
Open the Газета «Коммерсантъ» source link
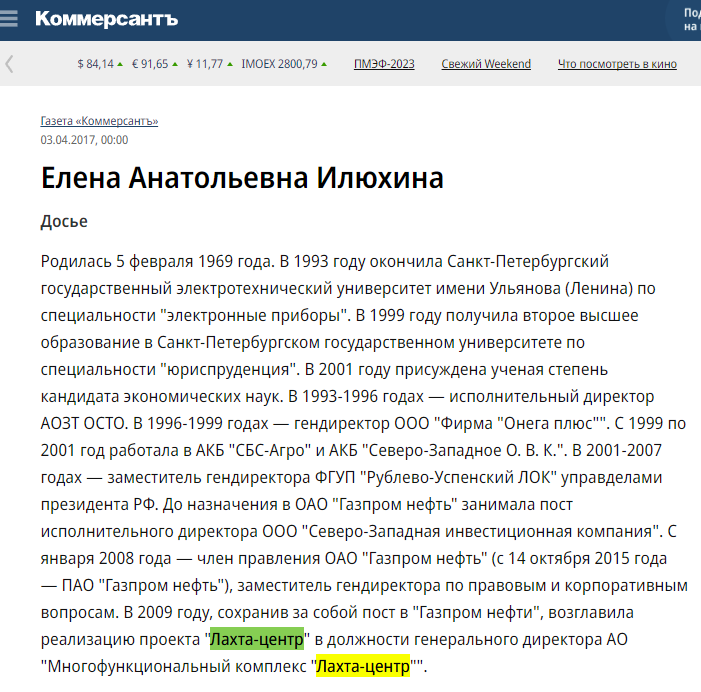[99, 121]
